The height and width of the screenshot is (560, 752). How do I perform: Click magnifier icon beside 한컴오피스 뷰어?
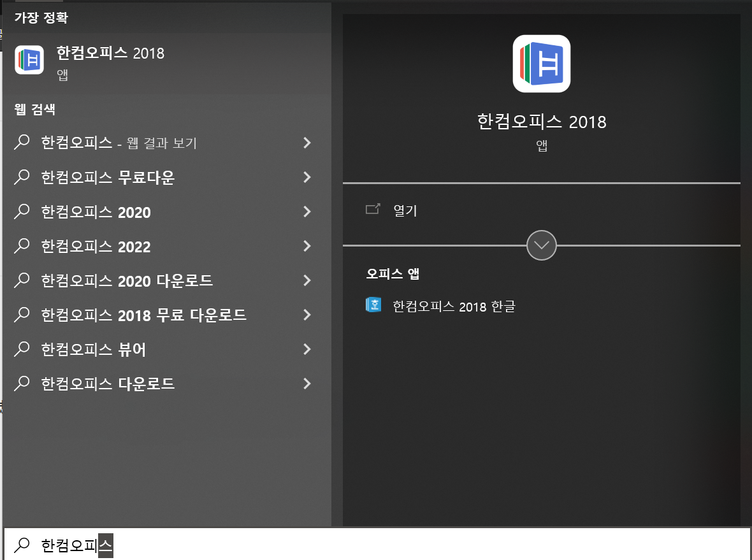[22, 349]
